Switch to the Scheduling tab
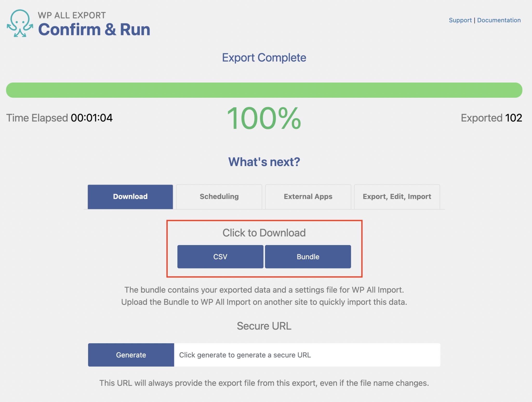Viewport: 532px width, 402px height. click(x=219, y=197)
